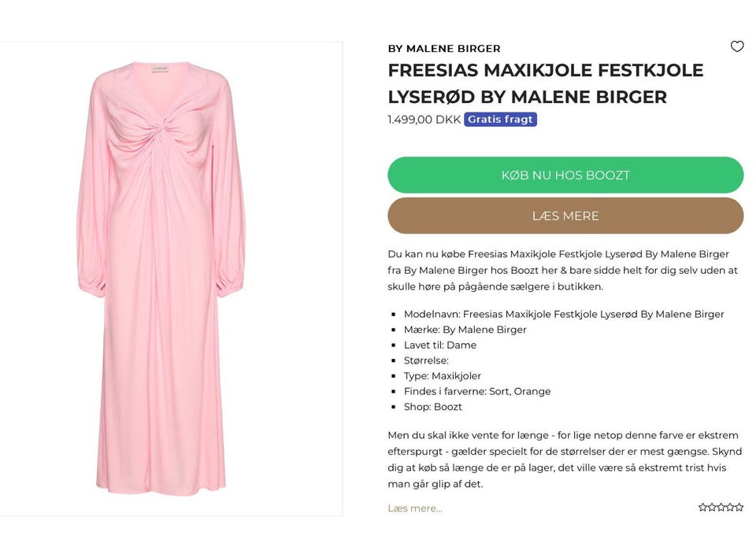
Task: Rate product four stars
Action: [731, 508]
